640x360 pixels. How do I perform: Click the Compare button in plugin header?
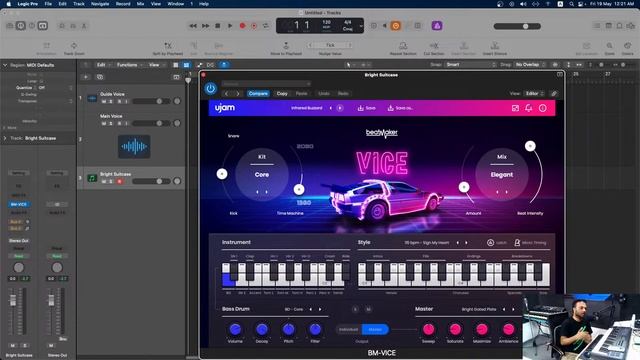tap(258, 93)
